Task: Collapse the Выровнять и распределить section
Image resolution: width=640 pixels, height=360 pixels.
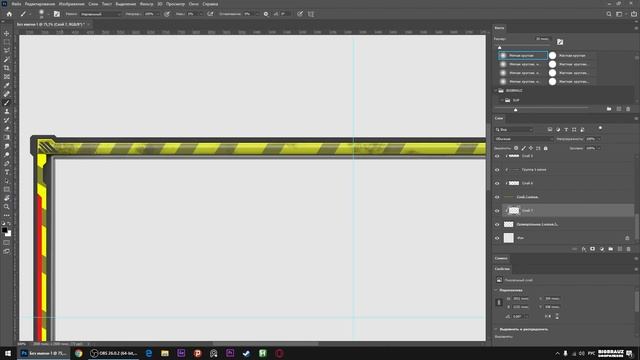Action: point(496,329)
